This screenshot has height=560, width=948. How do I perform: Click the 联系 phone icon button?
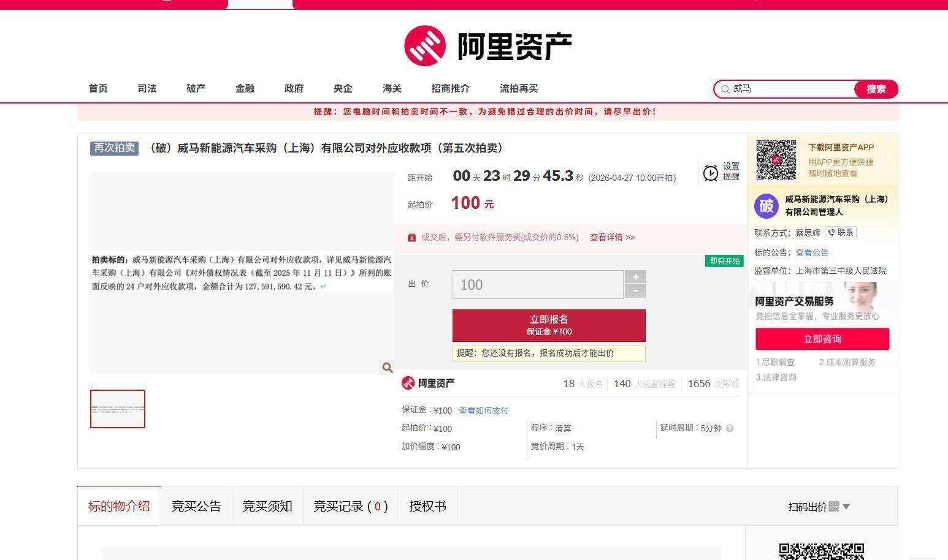click(x=841, y=233)
